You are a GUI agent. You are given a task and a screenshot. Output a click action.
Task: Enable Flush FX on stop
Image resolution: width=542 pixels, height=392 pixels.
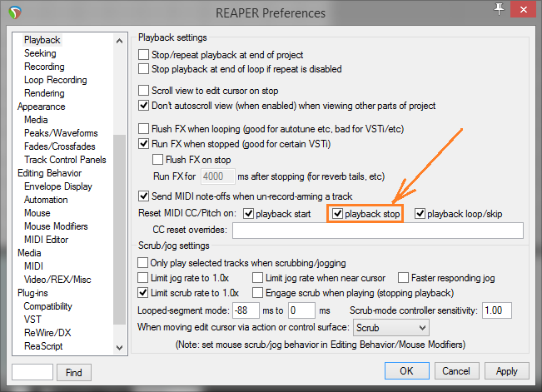158,159
